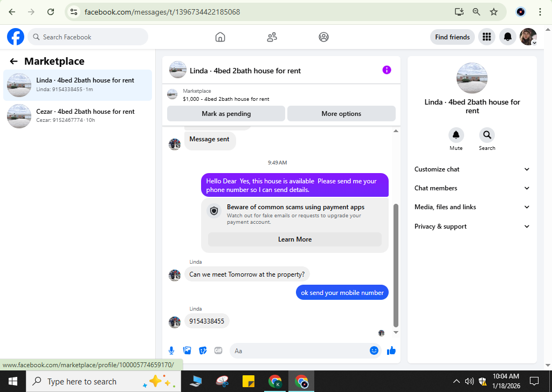The width and height of the screenshot is (552, 392).
Task: Click Linda's avatar beside the 9154338455 message
Action: [x=174, y=322]
